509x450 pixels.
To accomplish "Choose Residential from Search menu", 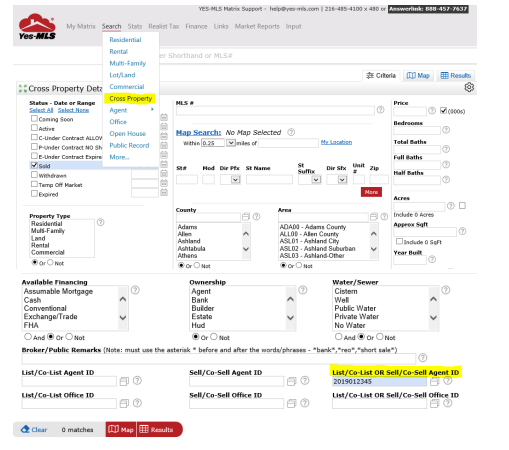I will tap(125, 40).
